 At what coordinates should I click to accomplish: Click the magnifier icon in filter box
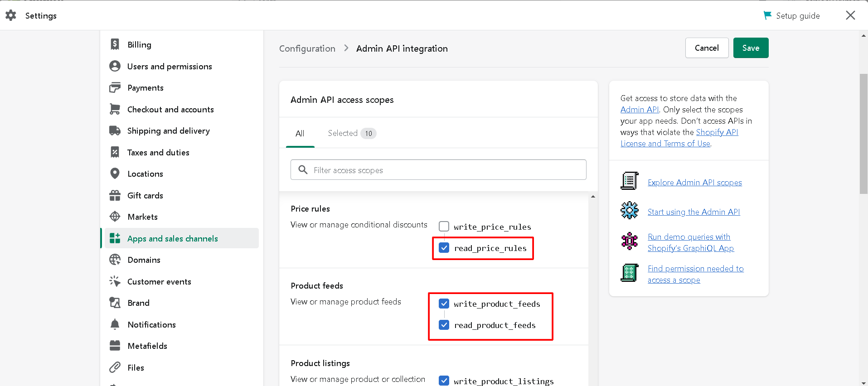(303, 169)
